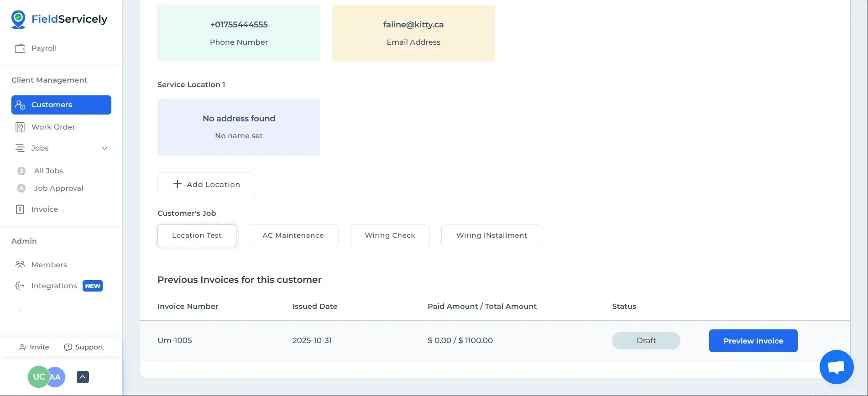Screen dimensions: 868x396
Task: Click the Customers people icon in sidebar
Action: (20, 105)
